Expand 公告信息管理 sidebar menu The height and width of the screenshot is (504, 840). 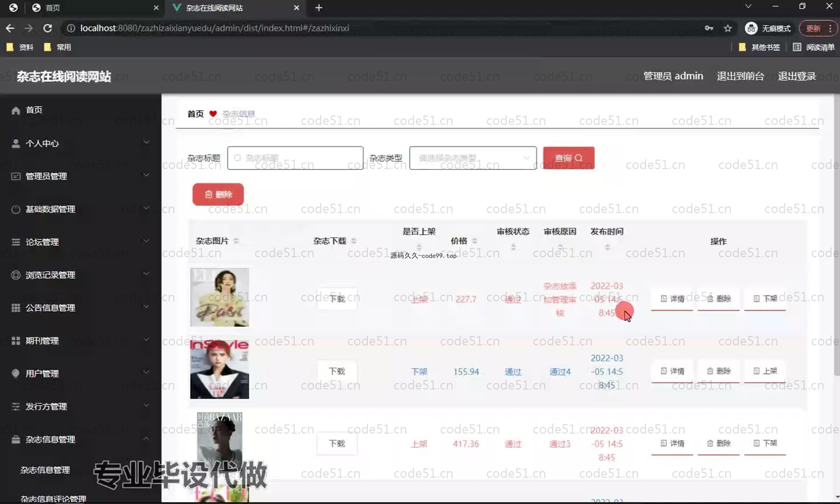tap(80, 308)
